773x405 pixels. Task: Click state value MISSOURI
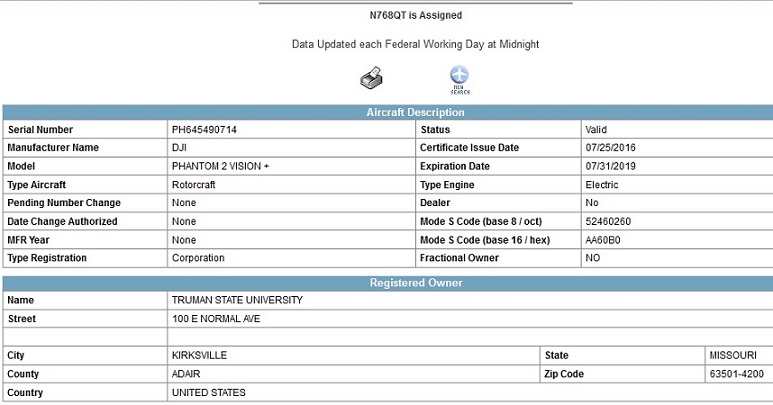point(733,355)
